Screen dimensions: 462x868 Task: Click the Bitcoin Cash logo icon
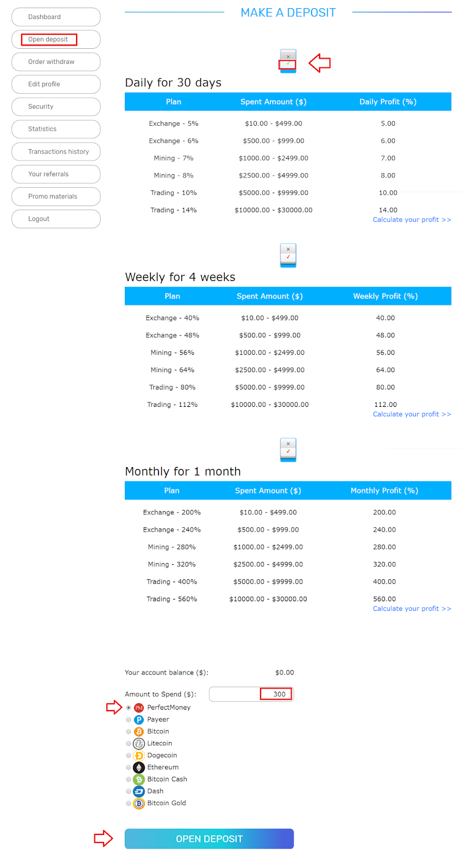point(139,779)
